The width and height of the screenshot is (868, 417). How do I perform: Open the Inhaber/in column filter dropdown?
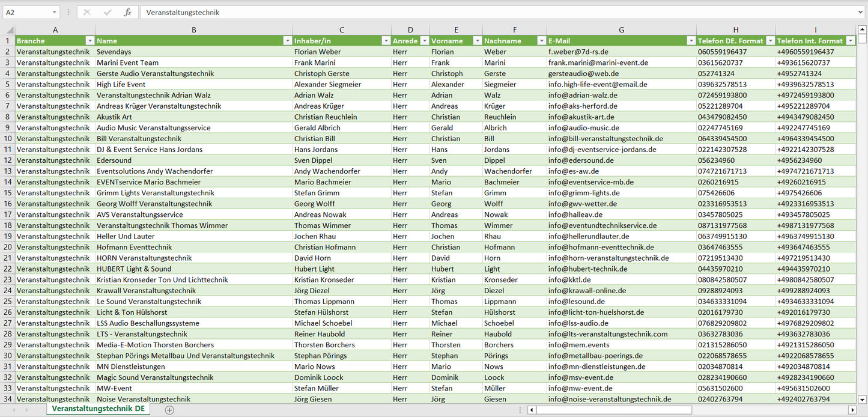386,41
